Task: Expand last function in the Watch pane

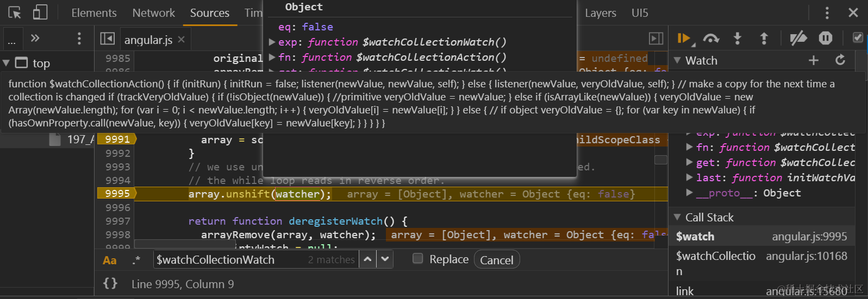Action: (x=689, y=177)
